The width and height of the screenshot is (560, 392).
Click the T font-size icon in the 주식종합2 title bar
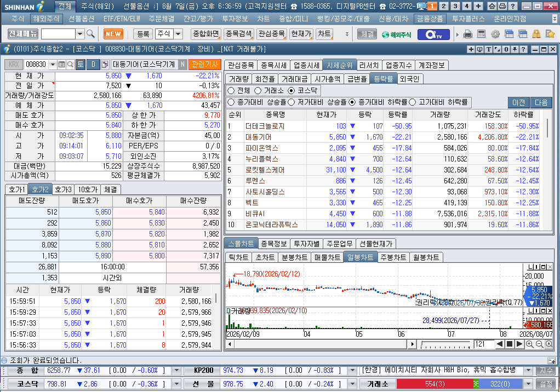[x=489, y=49]
